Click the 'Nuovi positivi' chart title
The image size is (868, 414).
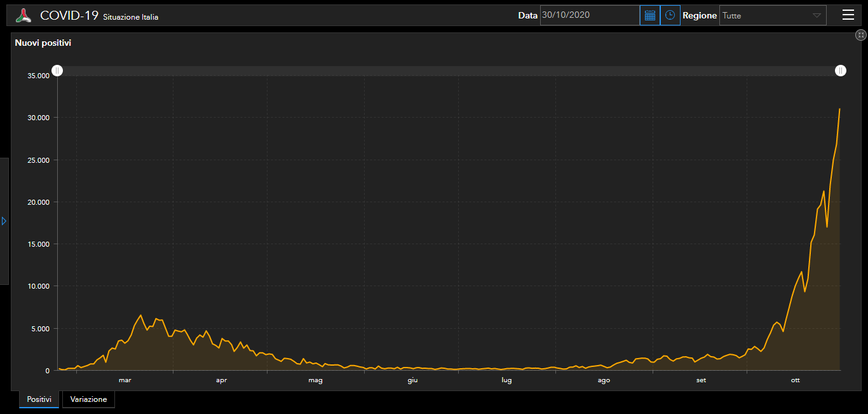coord(43,43)
